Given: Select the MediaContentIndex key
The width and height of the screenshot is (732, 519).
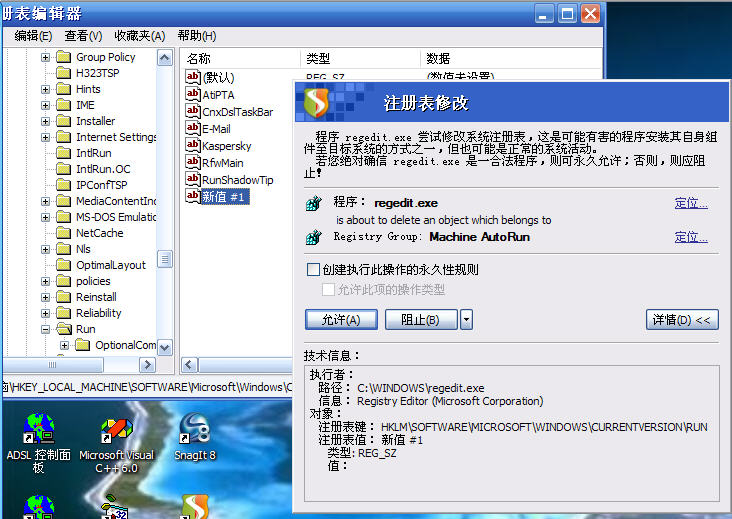Looking at the screenshot, I should [x=116, y=201].
